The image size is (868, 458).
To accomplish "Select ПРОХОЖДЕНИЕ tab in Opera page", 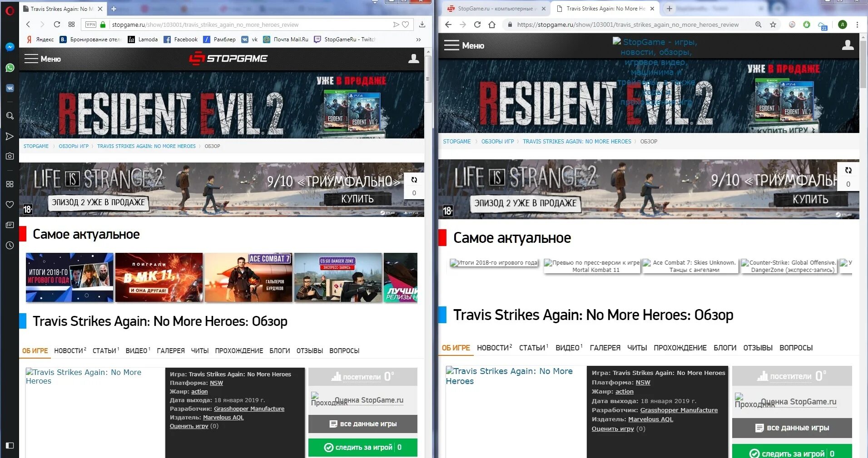I will [x=239, y=350].
